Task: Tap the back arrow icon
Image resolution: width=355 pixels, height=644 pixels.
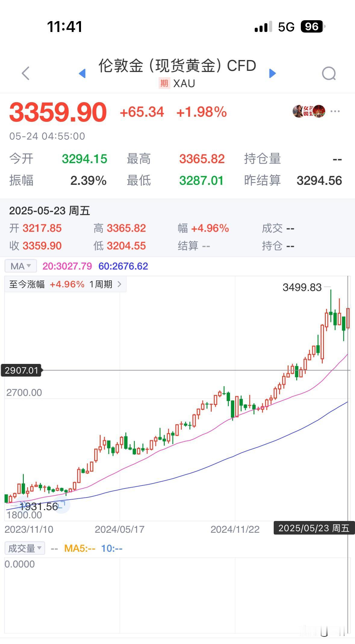Action: 26,73
